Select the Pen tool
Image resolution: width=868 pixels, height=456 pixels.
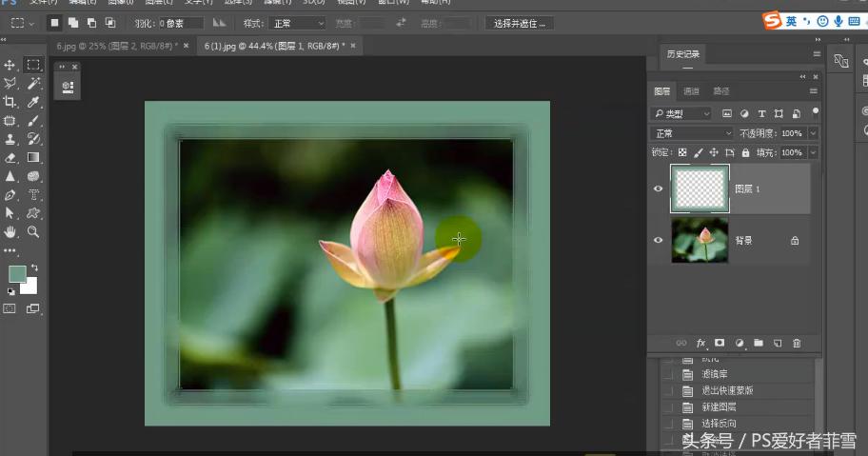(x=10, y=195)
